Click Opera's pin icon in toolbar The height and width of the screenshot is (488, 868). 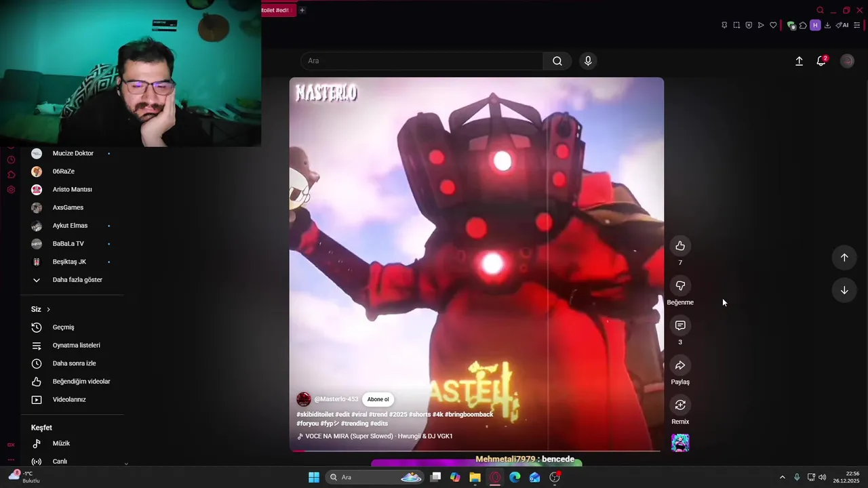pos(724,25)
